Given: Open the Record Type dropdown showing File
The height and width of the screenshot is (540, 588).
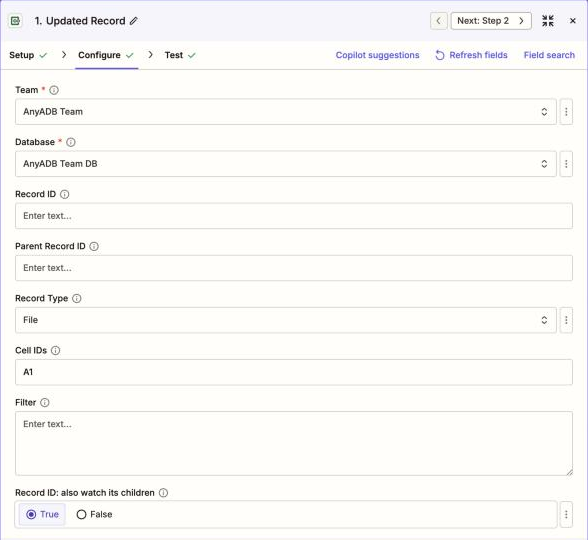Looking at the screenshot, I should point(286,320).
